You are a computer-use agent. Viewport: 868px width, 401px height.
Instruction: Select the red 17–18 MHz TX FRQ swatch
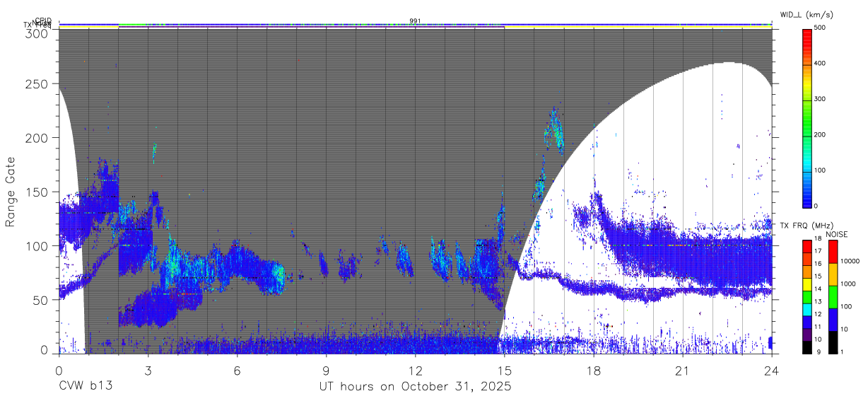(x=807, y=246)
